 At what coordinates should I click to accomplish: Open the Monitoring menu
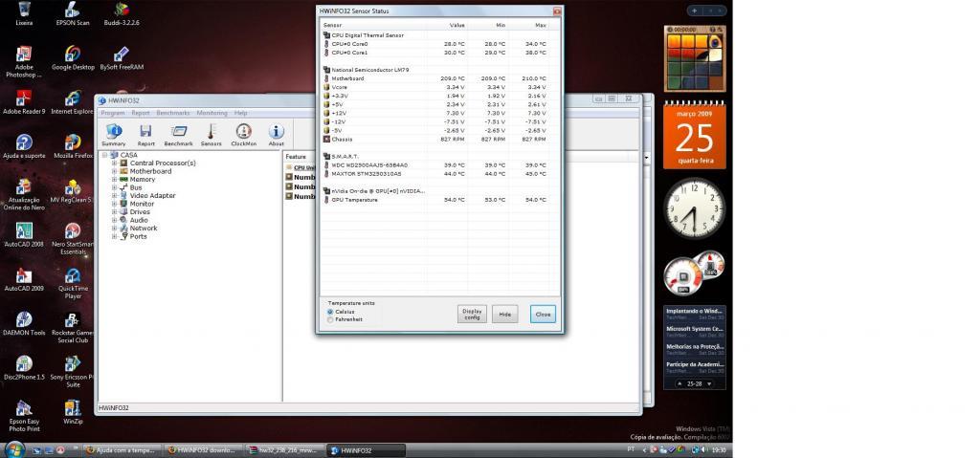point(212,113)
